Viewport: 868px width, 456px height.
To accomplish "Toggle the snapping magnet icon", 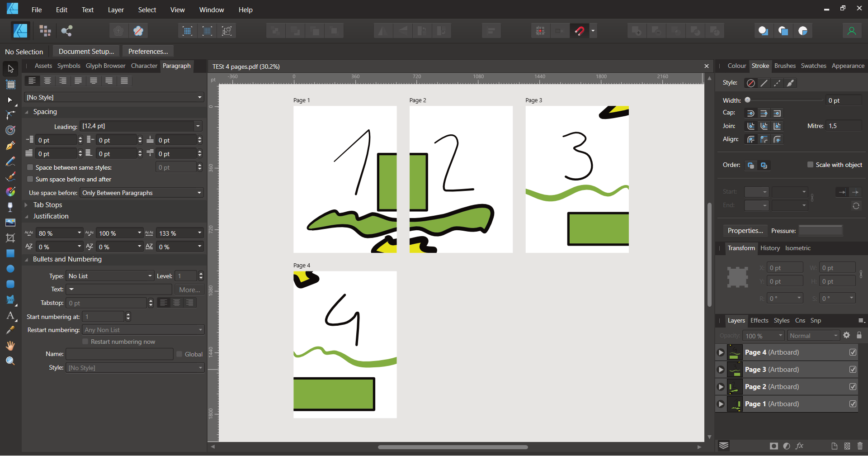I will [x=580, y=31].
